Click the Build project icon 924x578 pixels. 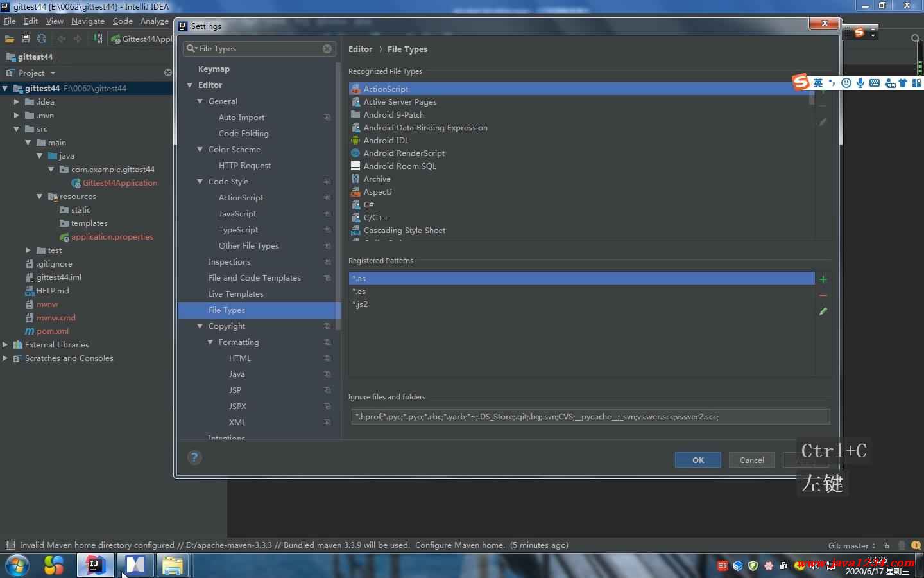98,39
